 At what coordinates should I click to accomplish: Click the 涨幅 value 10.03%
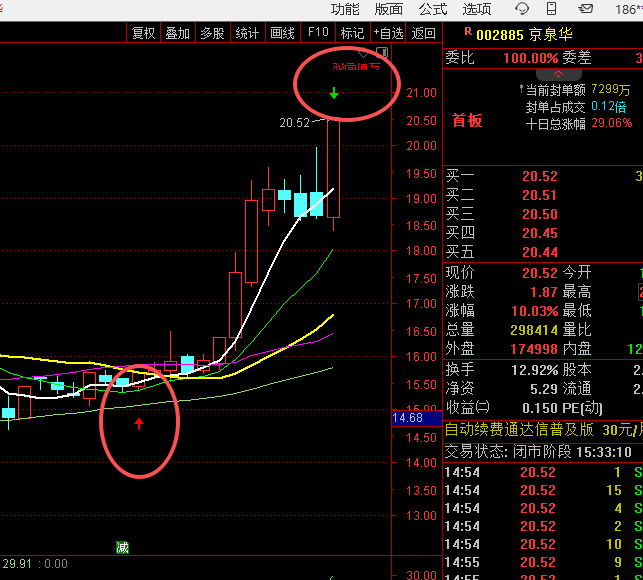(535, 311)
